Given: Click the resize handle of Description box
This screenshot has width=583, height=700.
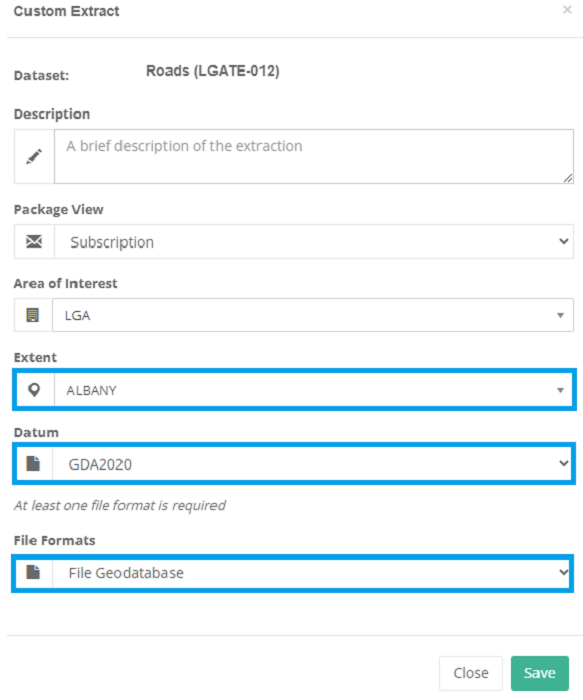Looking at the screenshot, I should pos(568,178).
